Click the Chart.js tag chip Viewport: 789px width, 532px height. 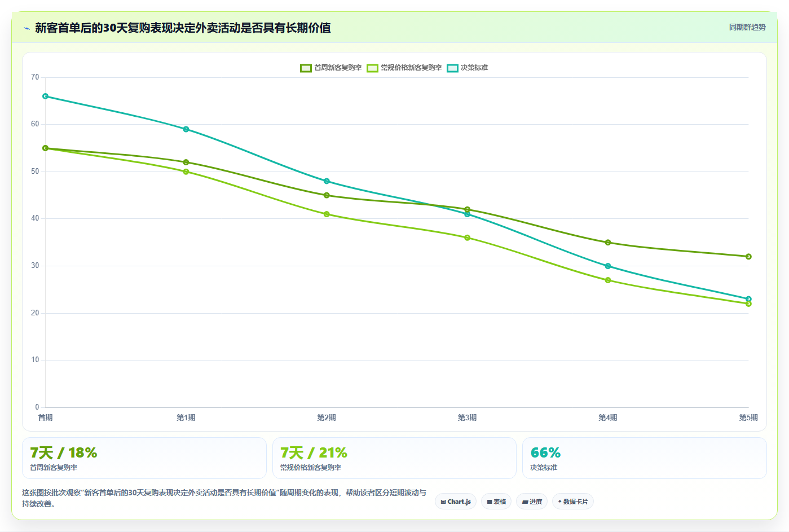coord(456,502)
